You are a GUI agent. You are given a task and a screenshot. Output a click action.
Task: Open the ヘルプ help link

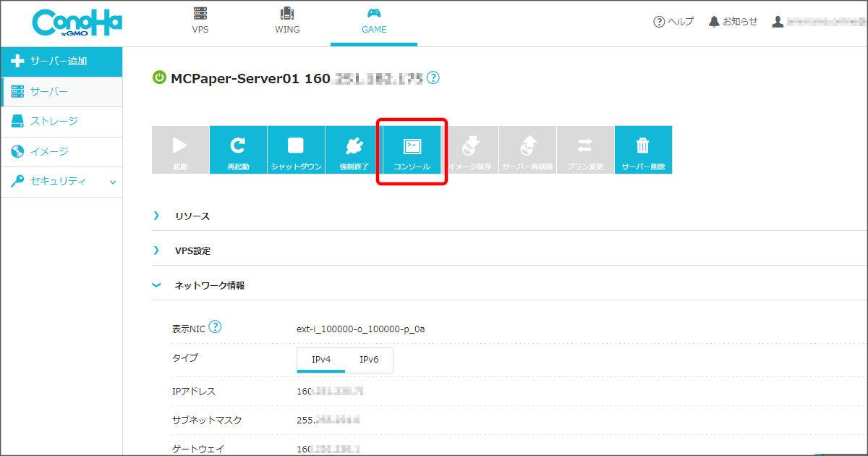[673, 22]
